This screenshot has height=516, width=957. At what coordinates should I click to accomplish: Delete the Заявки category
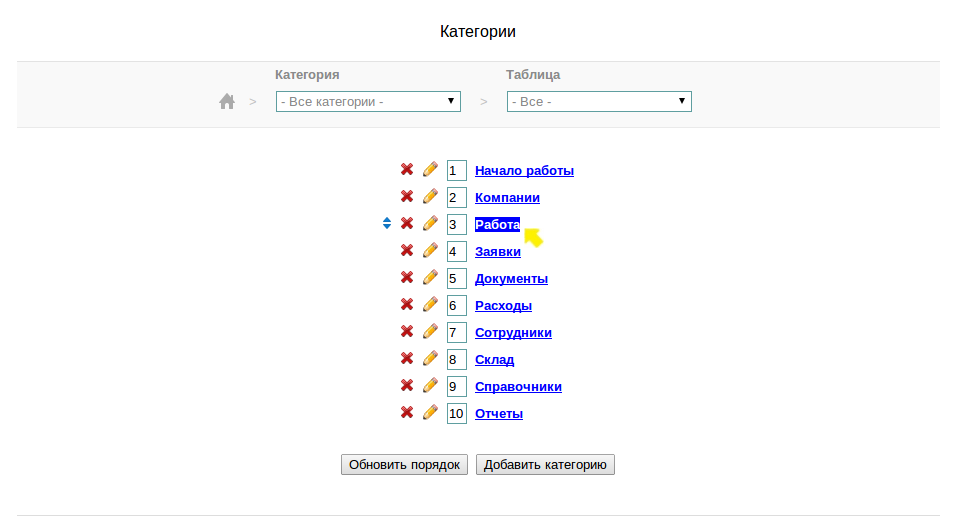point(407,251)
